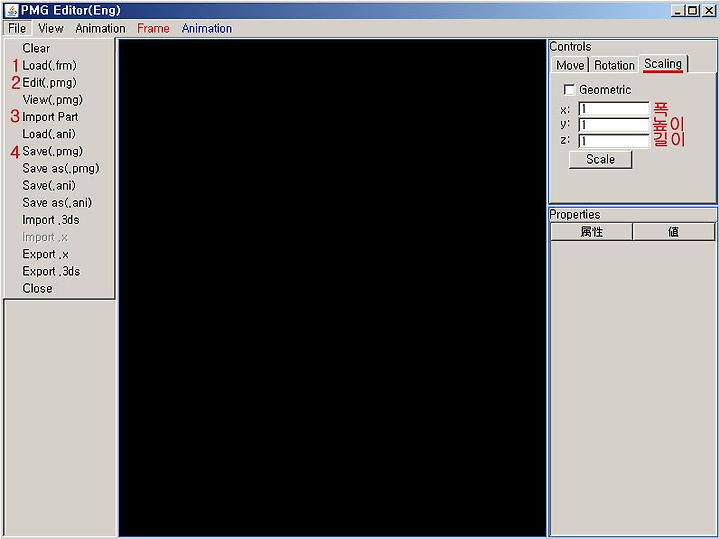Viewport: 720px width, 539px height.
Task: Open the File menu
Action: (17, 28)
